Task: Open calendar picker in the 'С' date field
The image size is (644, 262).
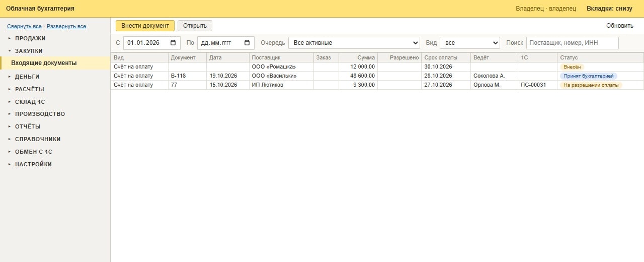Action: tap(173, 43)
